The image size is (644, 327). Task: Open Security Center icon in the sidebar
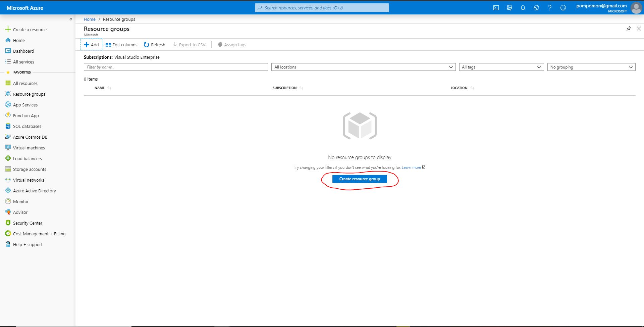8,223
